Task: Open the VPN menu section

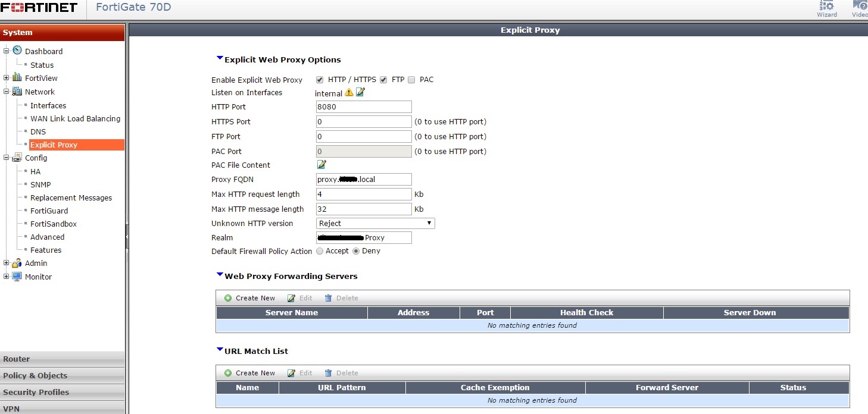Action: coord(63,408)
